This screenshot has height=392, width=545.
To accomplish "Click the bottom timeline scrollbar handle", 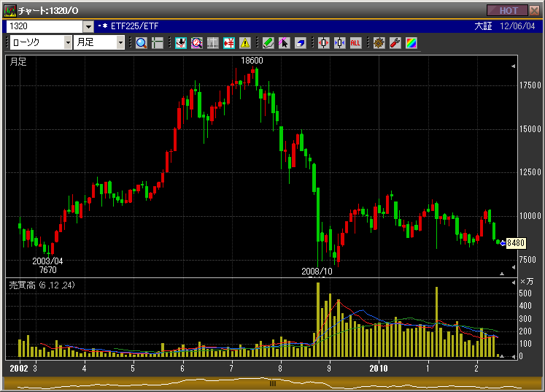I will (x=273, y=383).
